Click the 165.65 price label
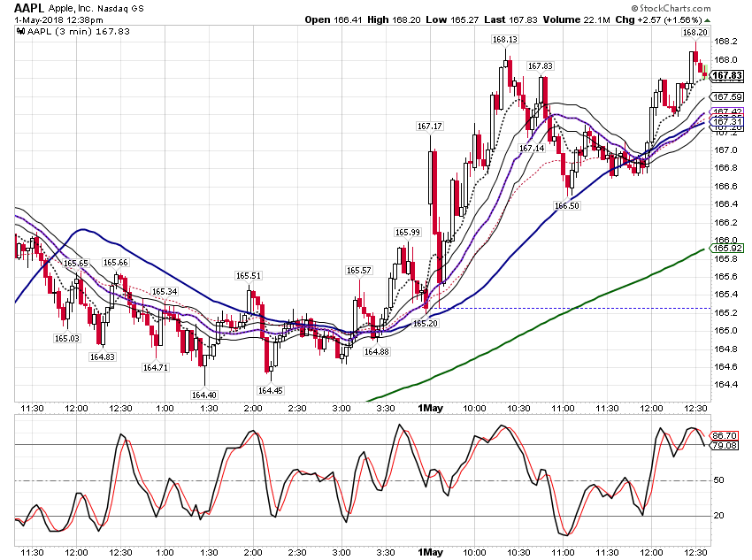 point(76,264)
